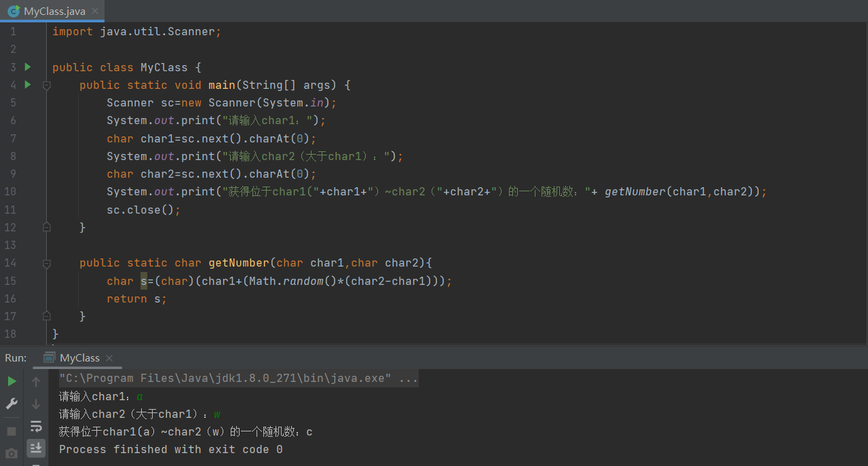Click 'sc.close();' on line 11
The height and width of the screenshot is (466, 868).
click(144, 210)
